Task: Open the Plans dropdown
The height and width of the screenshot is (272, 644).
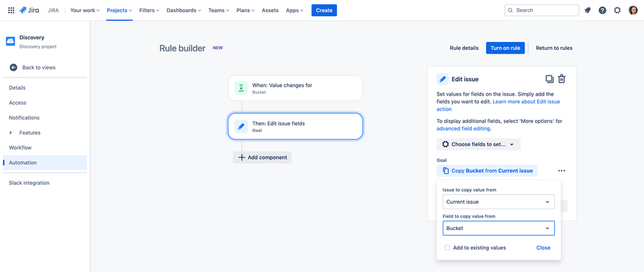Action: click(x=246, y=10)
